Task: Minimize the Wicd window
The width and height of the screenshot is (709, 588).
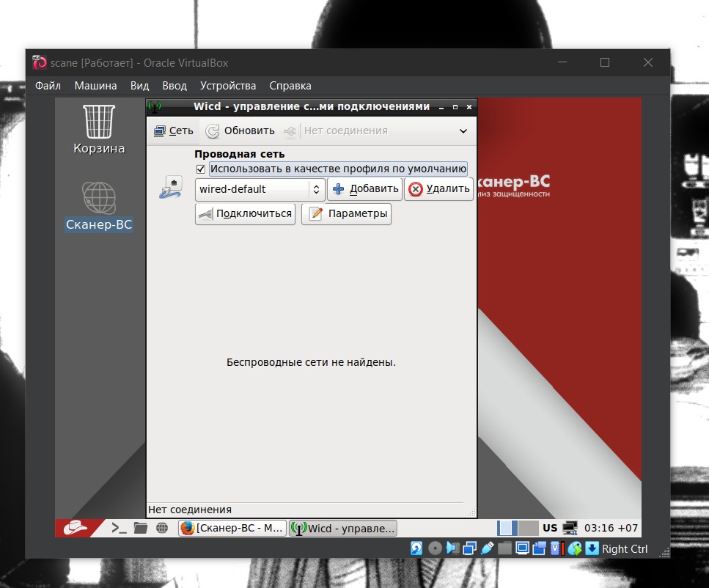Action: click(441, 107)
